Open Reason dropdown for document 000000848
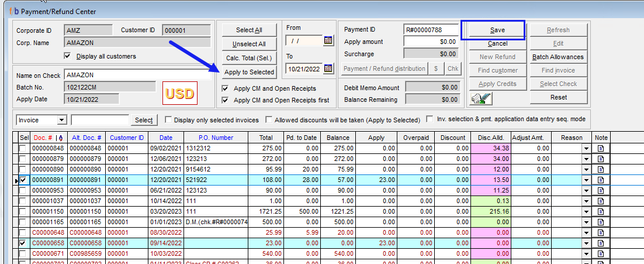 click(586, 149)
